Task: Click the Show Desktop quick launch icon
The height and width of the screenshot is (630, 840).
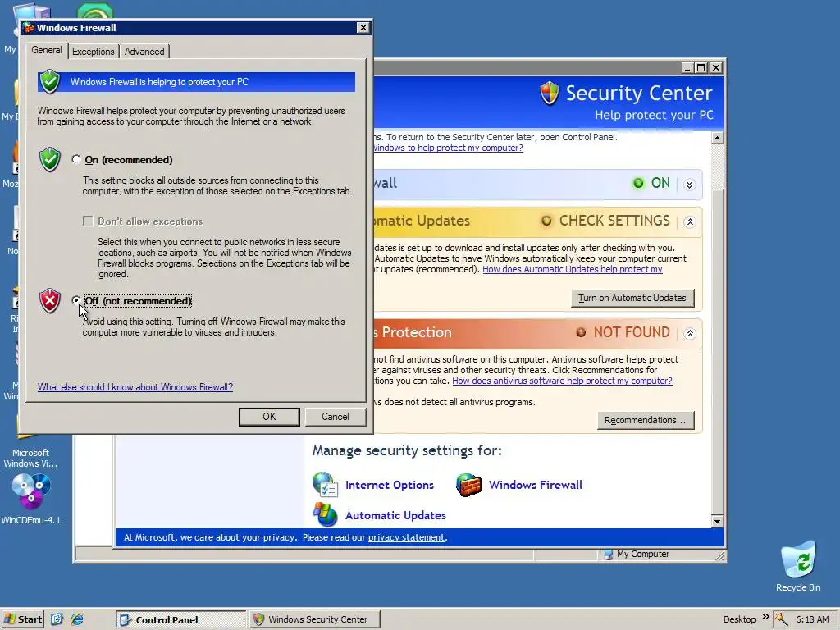Action: pos(57,619)
